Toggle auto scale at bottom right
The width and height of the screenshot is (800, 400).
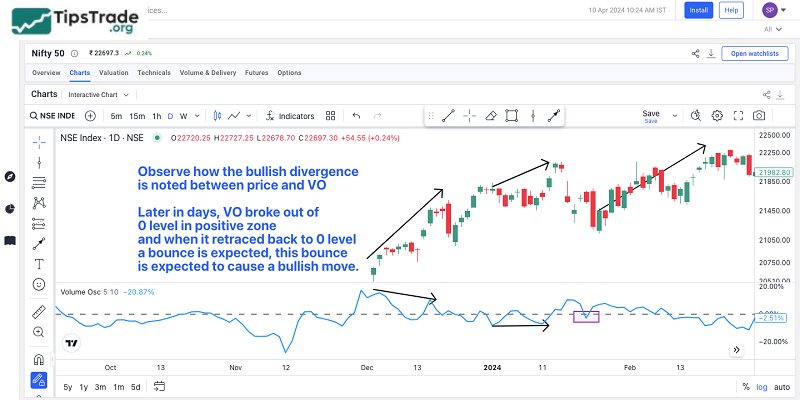coord(783,387)
